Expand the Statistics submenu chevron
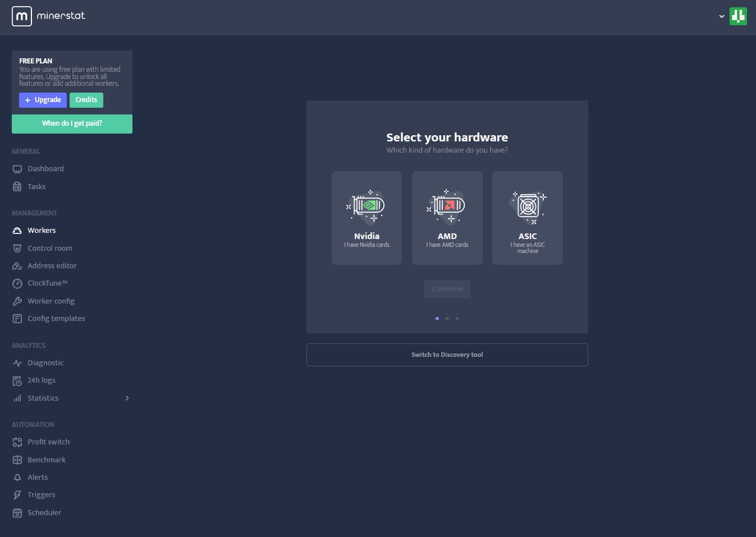The height and width of the screenshot is (537, 756). [x=127, y=398]
